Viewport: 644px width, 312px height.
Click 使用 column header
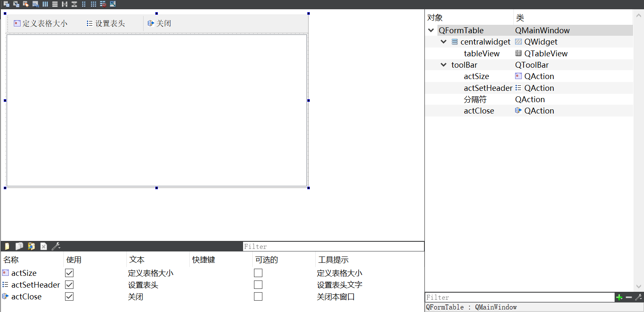pos(95,260)
